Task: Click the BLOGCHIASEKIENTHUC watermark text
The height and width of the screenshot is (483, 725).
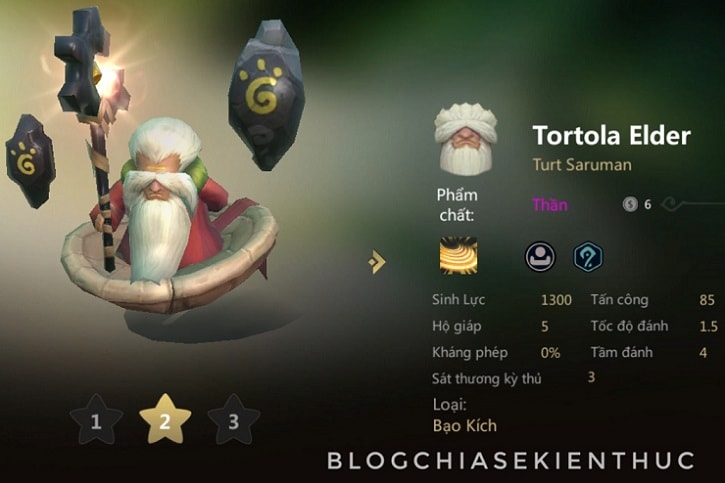Action: pos(511,460)
